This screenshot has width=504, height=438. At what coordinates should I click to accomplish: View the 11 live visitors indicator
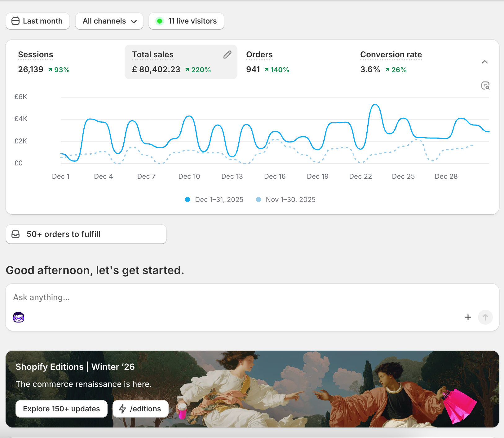[186, 21]
